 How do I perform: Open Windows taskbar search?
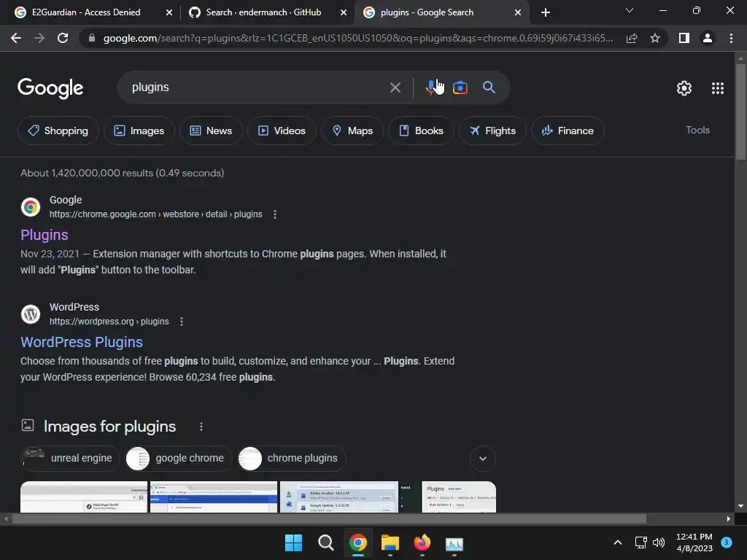coord(326,542)
